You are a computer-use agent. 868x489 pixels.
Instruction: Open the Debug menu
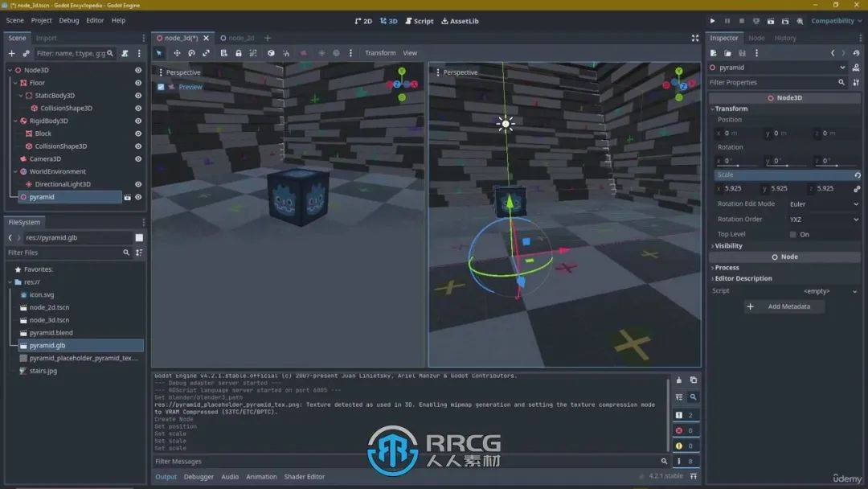click(x=69, y=20)
